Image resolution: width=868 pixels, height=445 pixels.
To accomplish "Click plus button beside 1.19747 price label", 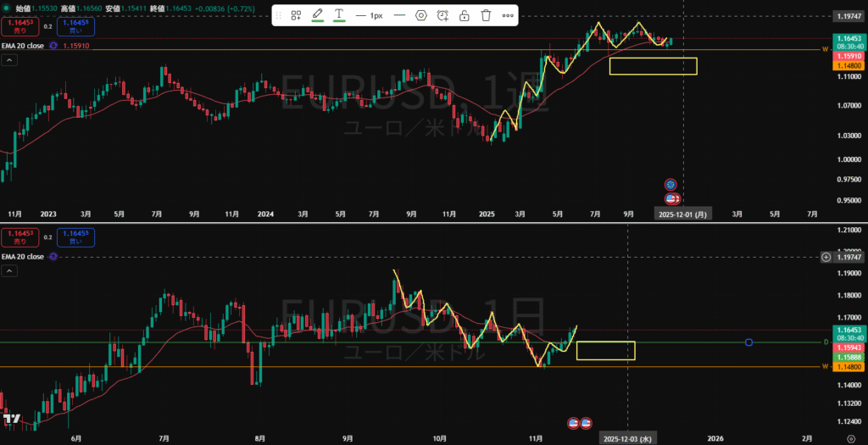I will 826,256.
